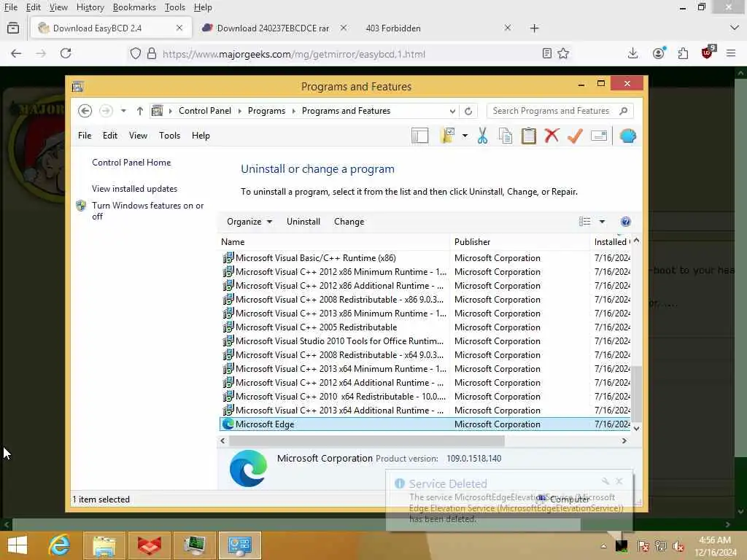
Task: Select the Microsoft Edge program row
Action: click(425, 424)
